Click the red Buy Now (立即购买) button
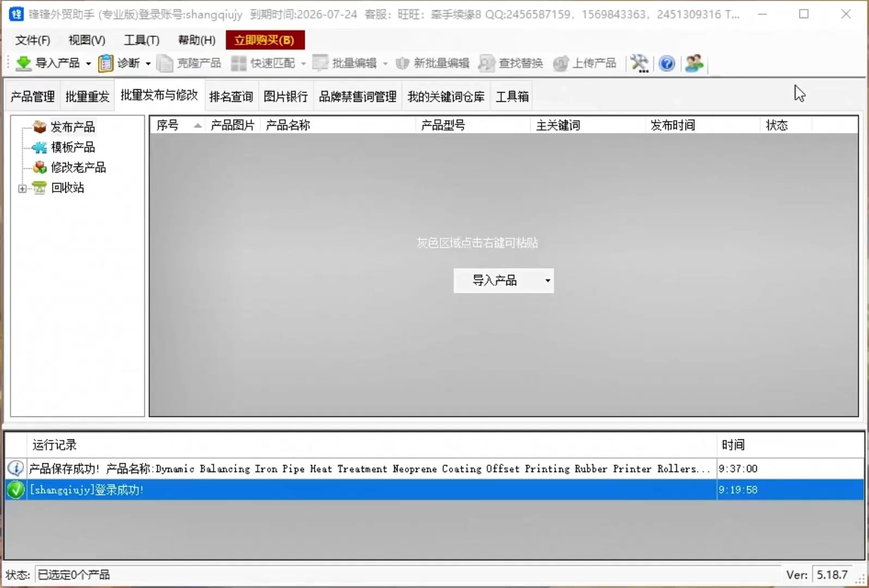 tap(265, 40)
